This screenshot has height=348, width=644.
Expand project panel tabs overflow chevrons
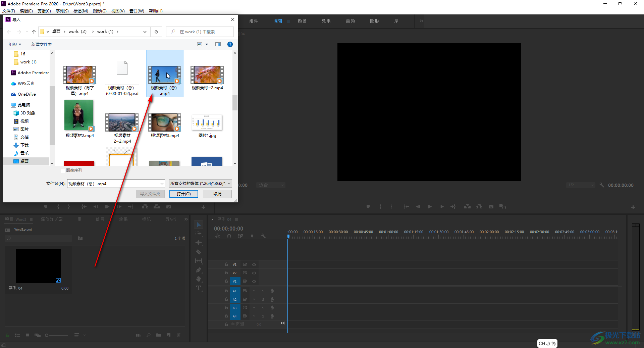(x=186, y=219)
